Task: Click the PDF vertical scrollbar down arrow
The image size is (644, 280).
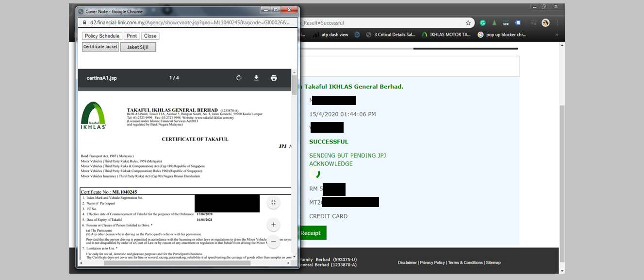Action: [x=294, y=257]
